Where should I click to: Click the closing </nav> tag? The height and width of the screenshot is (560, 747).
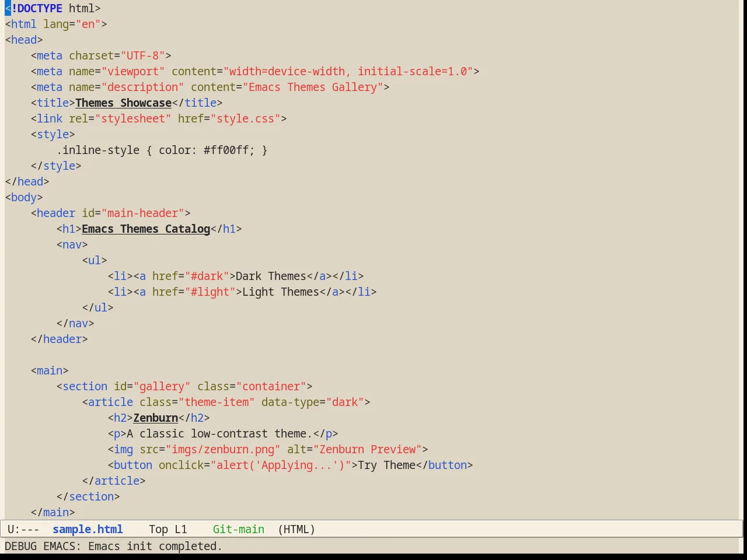pos(75,323)
